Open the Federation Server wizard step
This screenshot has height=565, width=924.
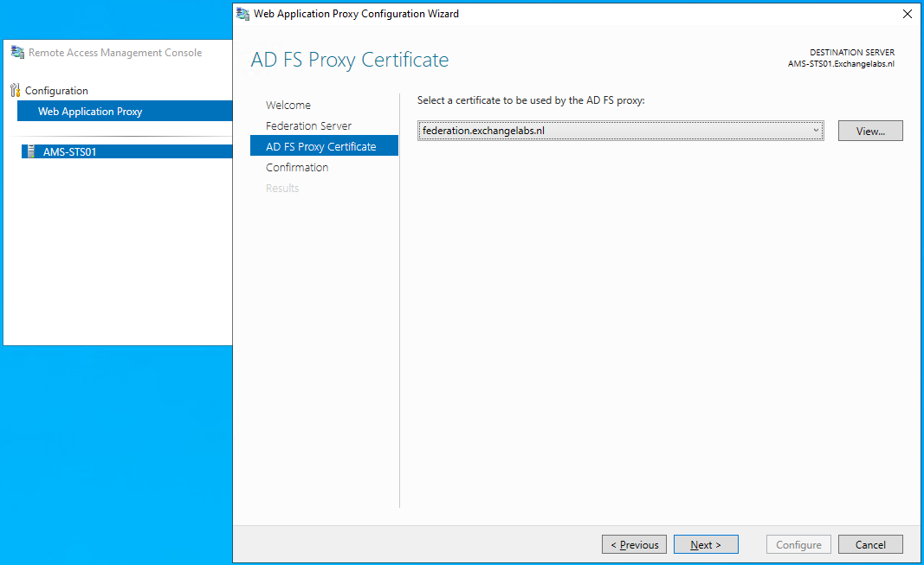(308, 125)
